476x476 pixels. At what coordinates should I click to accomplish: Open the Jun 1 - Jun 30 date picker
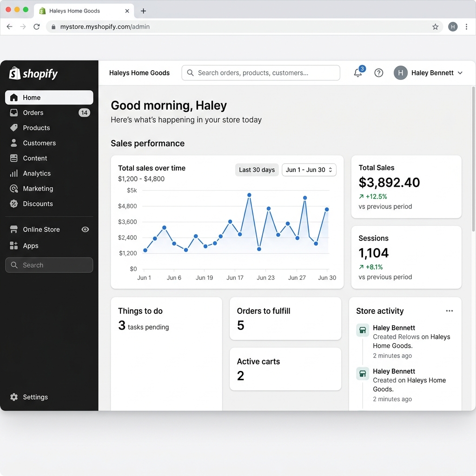[x=309, y=170]
